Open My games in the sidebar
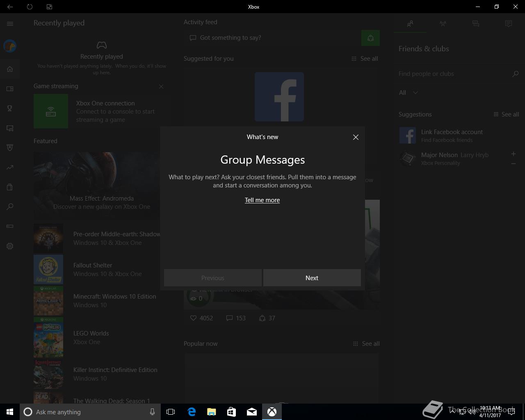Viewport: 525px width, 420px height. (x=10, y=89)
